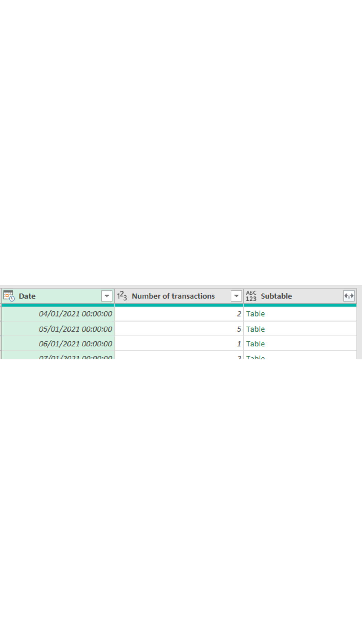Select the cell showing 1 transaction
The height and width of the screenshot is (644, 362).
click(200, 344)
